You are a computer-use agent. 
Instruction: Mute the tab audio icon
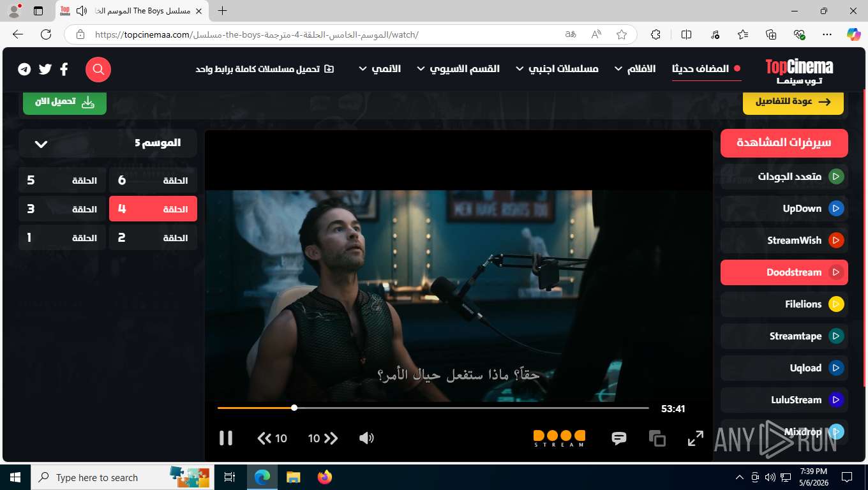pyautogui.click(x=81, y=11)
